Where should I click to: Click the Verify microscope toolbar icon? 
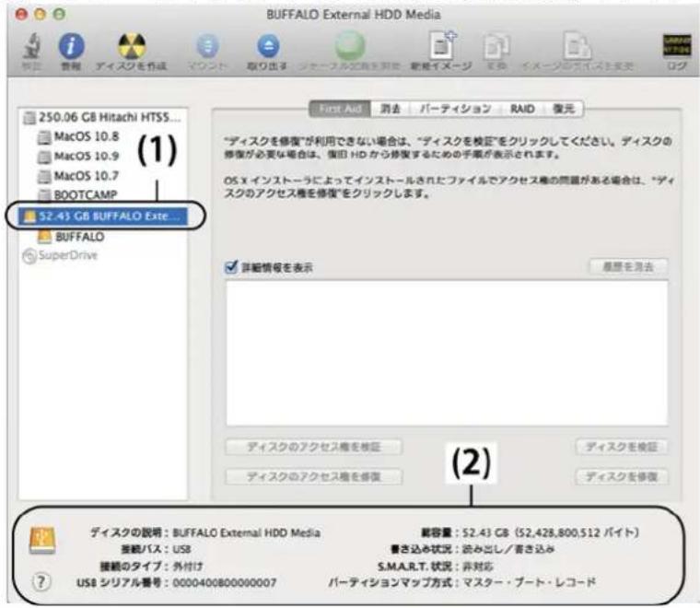[x=32, y=46]
